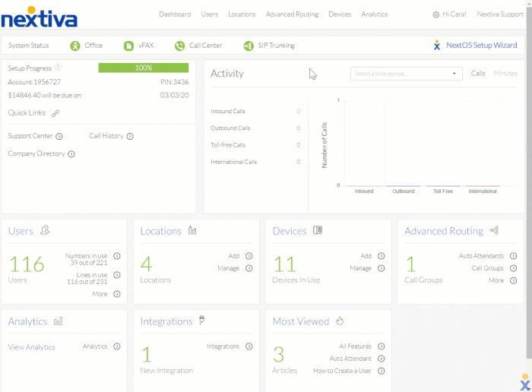Click the Call History arrow icon
Image resolution: width=532 pixels, height=392 pixels.
130,136
